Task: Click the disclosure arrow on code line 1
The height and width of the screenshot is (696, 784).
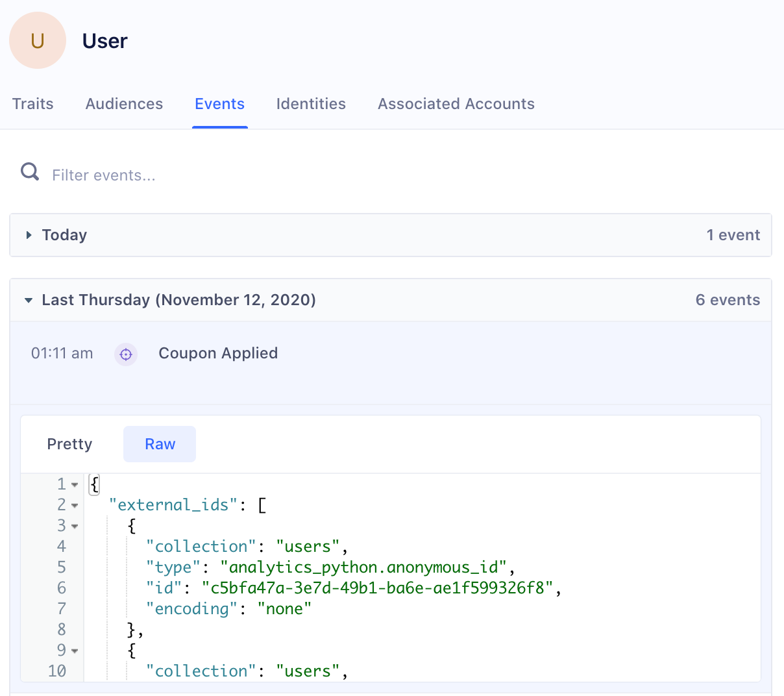Action: click(x=73, y=484)
